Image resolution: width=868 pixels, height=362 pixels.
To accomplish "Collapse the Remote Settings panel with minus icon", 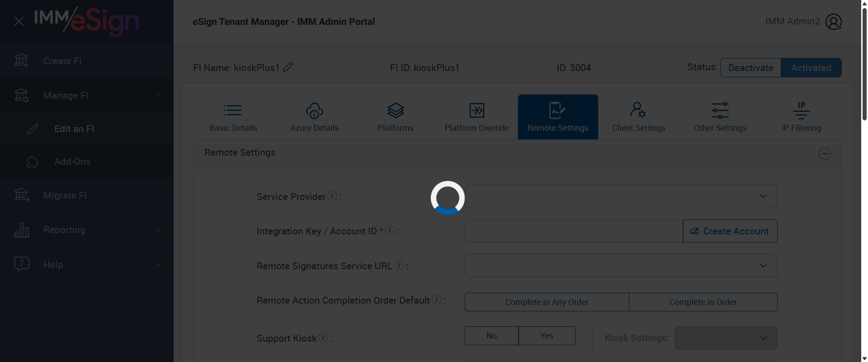I will coord(824,154).
